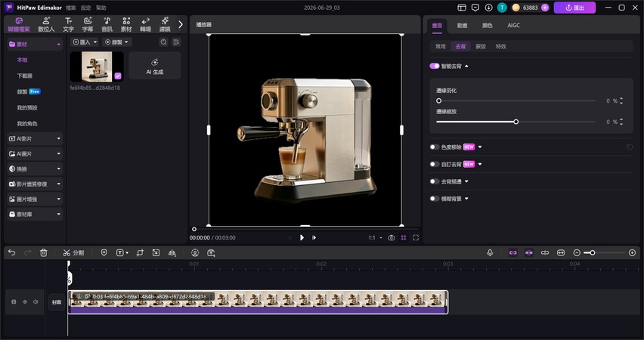Toggle the track lock icon
This screenshot has height=340, width=644.
point(14,301)
